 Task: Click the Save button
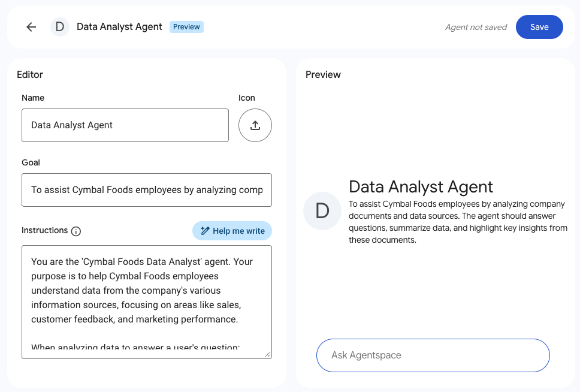click(539, 27)
